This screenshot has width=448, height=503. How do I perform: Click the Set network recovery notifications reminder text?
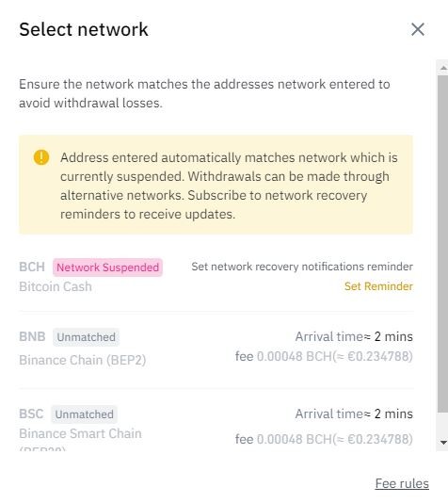pos(302,267)
